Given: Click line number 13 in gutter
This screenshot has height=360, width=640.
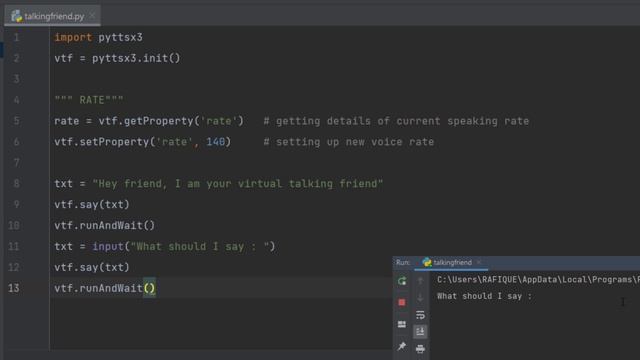Looking at the screenshot, I should pos(13,288).
